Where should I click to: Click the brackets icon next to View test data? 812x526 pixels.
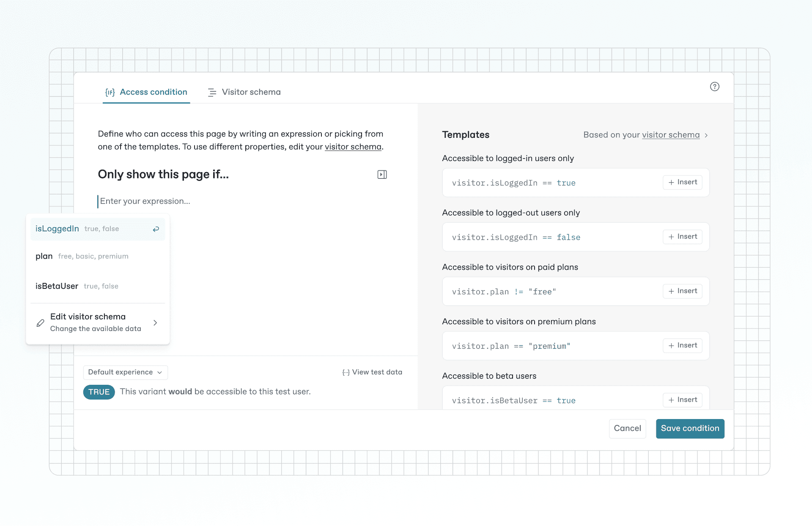346,373
